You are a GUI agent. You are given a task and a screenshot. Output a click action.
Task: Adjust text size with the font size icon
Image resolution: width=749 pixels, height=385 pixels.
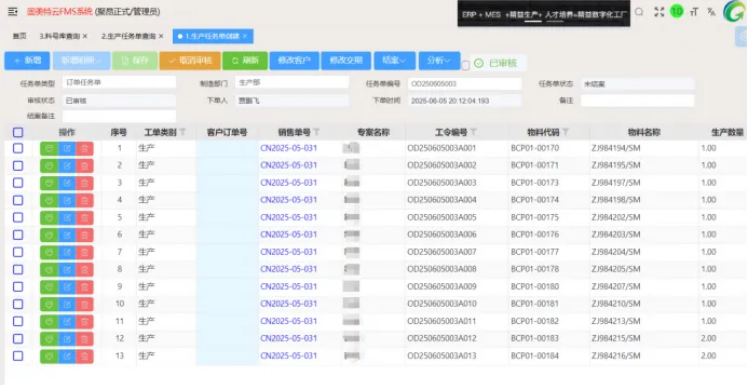coord(694,12)
